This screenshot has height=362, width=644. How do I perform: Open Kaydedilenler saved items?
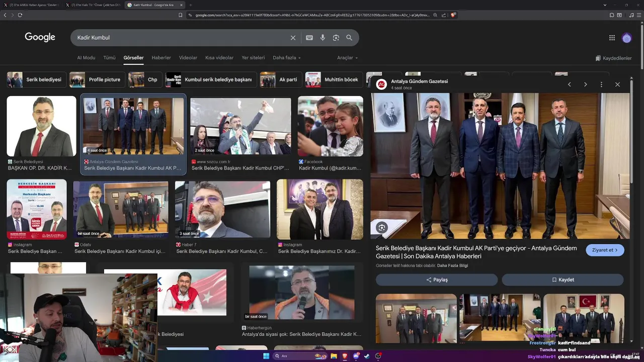(614, 58)
